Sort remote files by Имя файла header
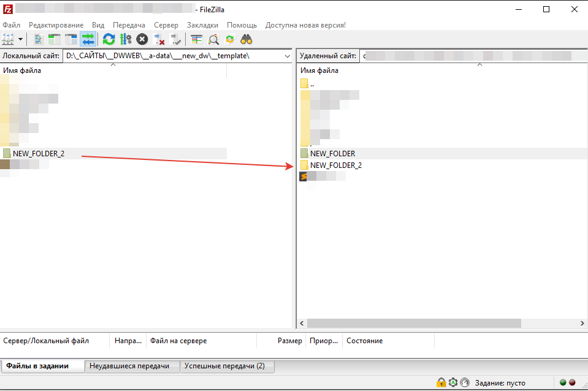588x391 pixels. (x=324, y=70)
